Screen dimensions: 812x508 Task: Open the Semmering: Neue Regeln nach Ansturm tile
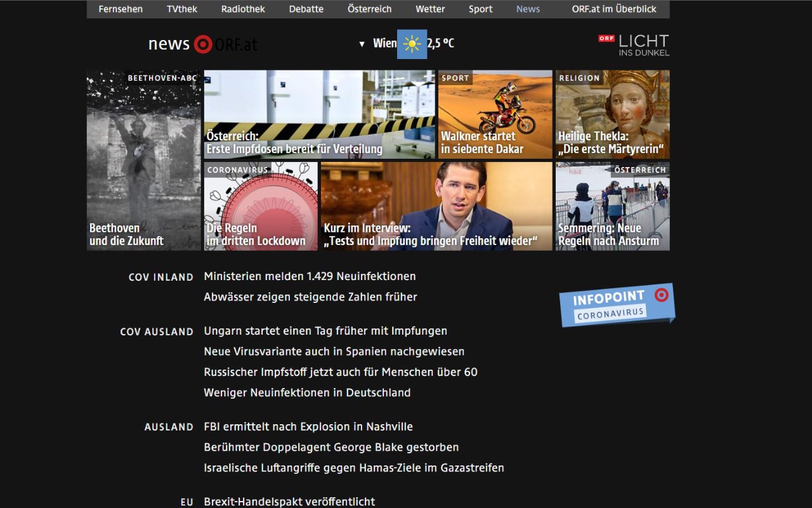tap(613, 206)
